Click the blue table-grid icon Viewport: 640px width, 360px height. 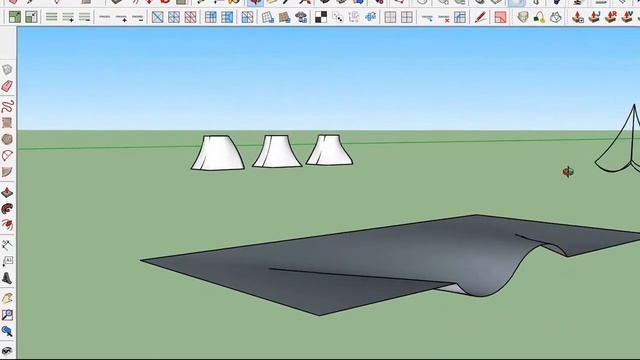pos(211,17)
